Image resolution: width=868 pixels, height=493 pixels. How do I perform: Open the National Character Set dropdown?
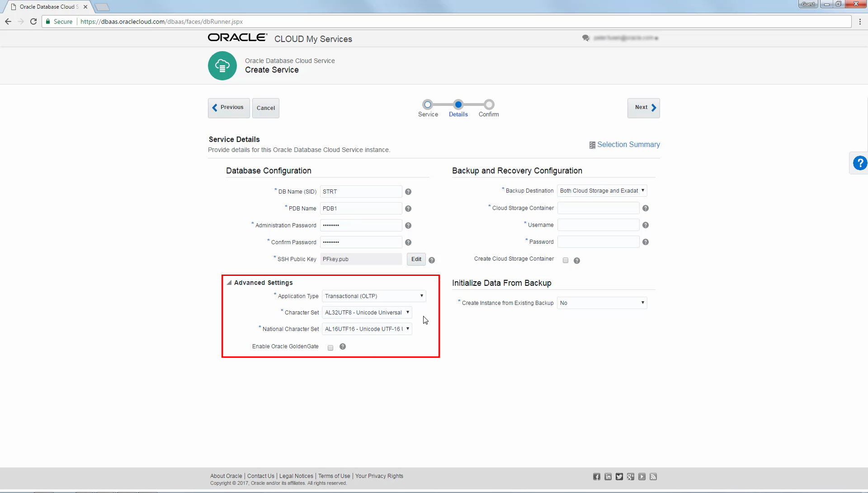(367, 329)
